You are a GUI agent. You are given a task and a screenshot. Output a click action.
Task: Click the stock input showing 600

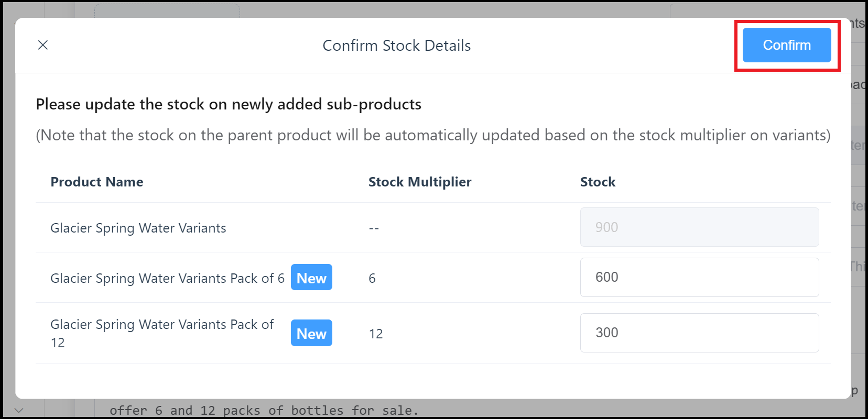699,277
